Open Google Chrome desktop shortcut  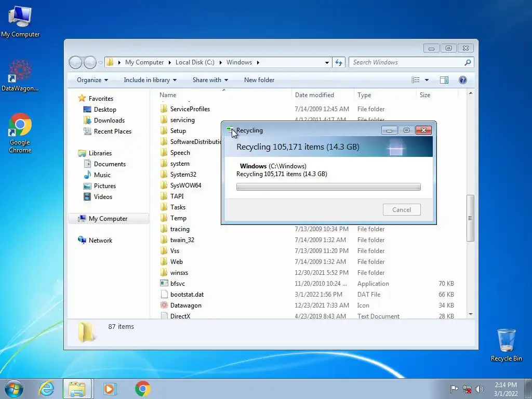click(20, 133)
